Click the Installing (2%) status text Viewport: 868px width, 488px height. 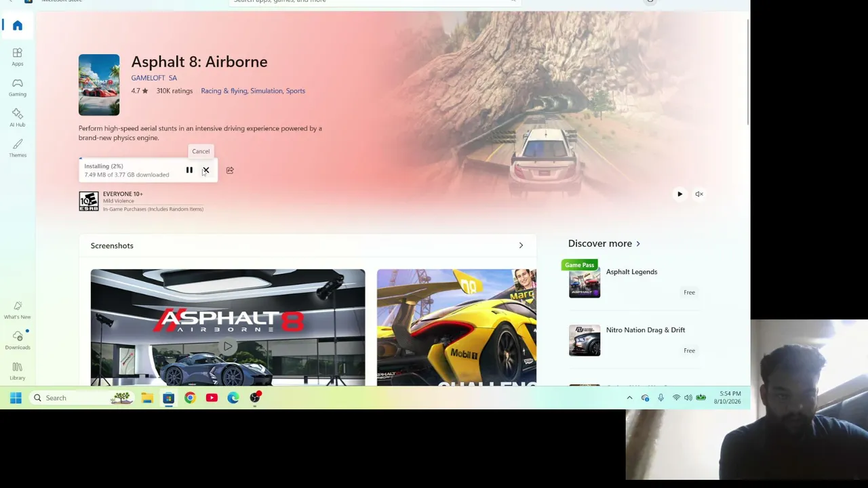pos(104,166)
